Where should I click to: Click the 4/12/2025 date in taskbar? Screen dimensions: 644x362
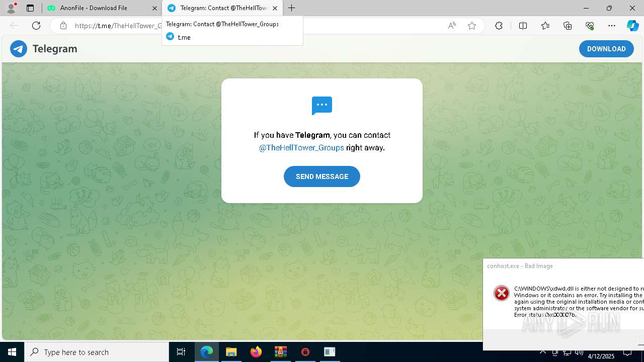[x=601, y=356]
